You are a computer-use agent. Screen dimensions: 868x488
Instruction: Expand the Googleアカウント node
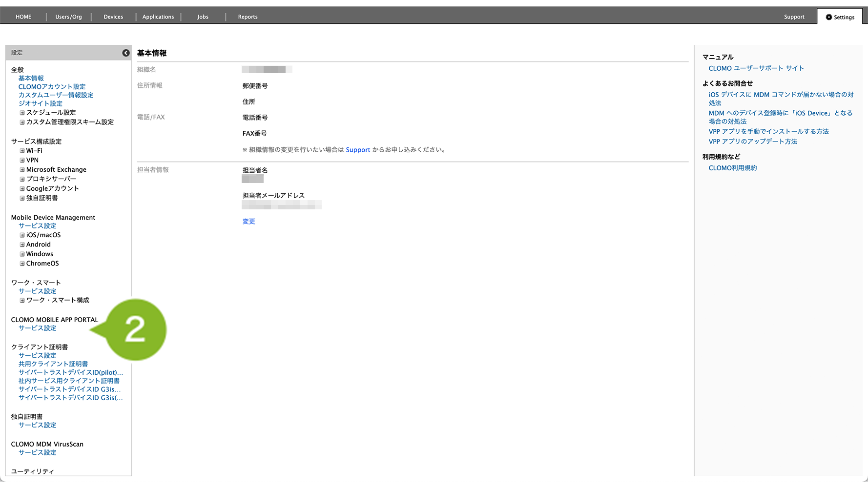point(22,189)
